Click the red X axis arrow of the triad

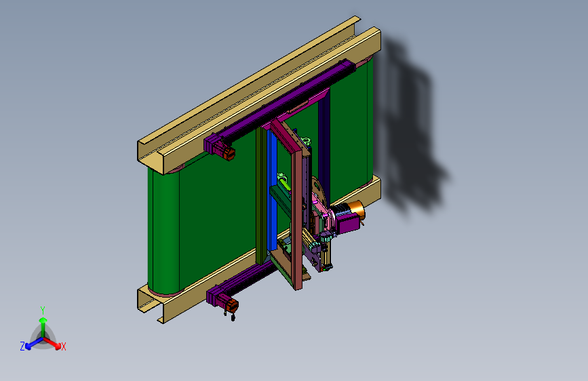click(x=53, y=343)
